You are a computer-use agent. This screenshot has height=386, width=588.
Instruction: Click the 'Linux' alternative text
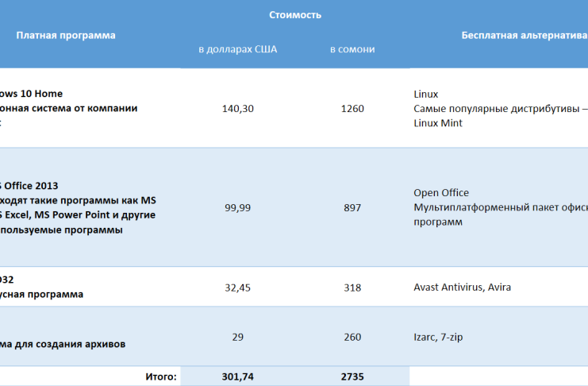(x=425, y=94)
